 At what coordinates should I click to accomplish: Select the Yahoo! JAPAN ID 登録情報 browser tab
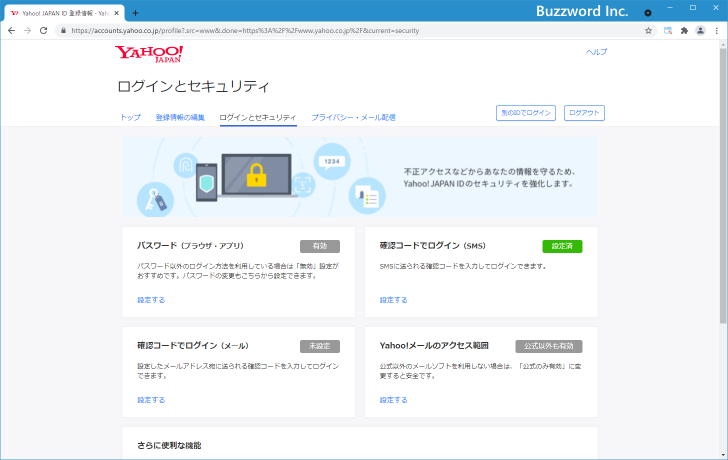tap(64, 13)
